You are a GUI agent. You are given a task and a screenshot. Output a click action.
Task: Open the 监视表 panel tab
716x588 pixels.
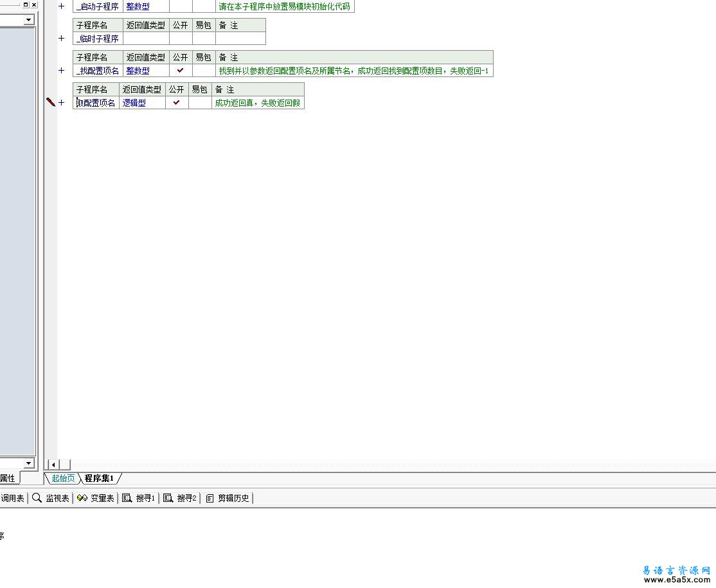(x=51, y=498)
